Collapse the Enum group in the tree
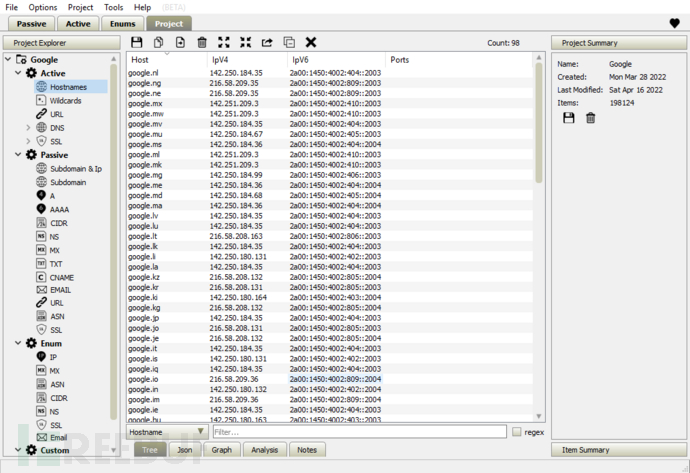 click(x=18, y=343)
